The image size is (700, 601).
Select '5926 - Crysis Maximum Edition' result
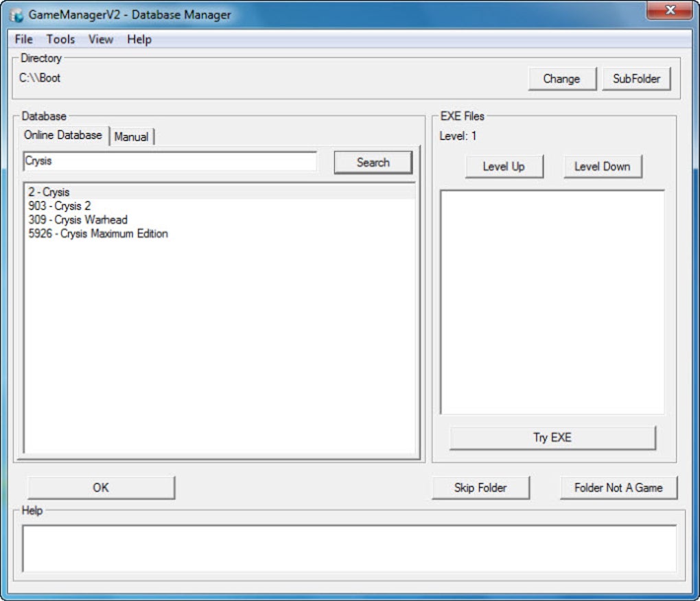220,234
